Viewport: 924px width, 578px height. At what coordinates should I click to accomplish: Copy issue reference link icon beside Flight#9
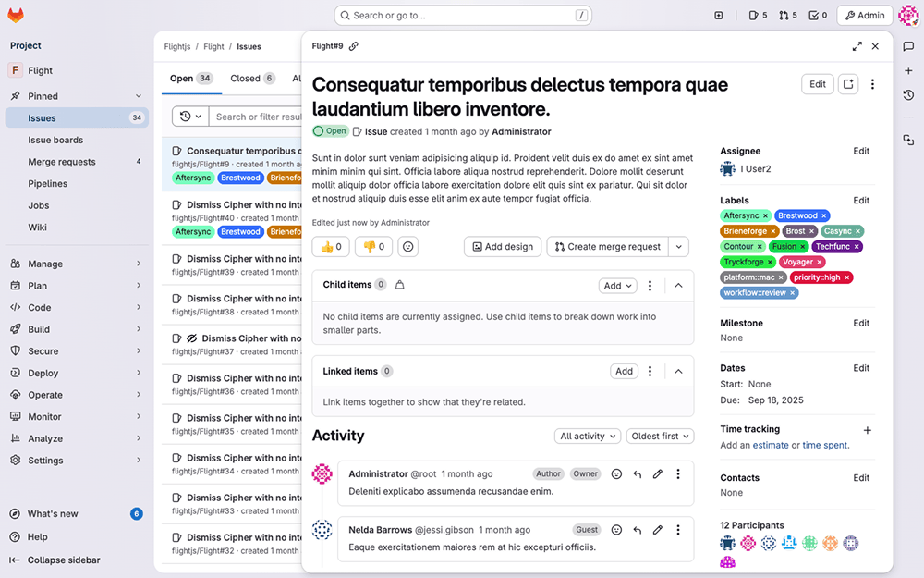[x=354, y=46]
